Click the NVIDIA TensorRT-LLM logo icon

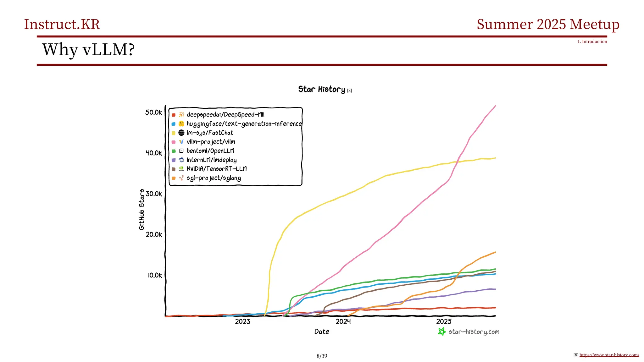point(181,169)
